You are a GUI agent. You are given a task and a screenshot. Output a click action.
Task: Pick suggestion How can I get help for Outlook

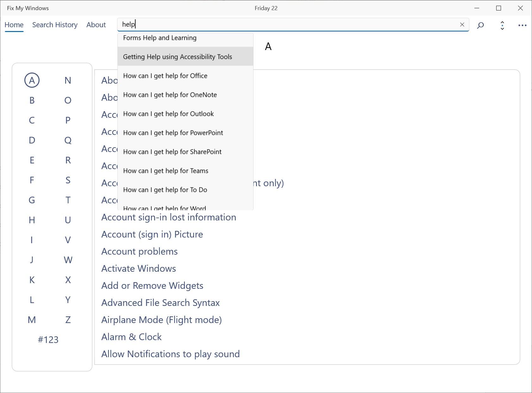click(168, 114)
